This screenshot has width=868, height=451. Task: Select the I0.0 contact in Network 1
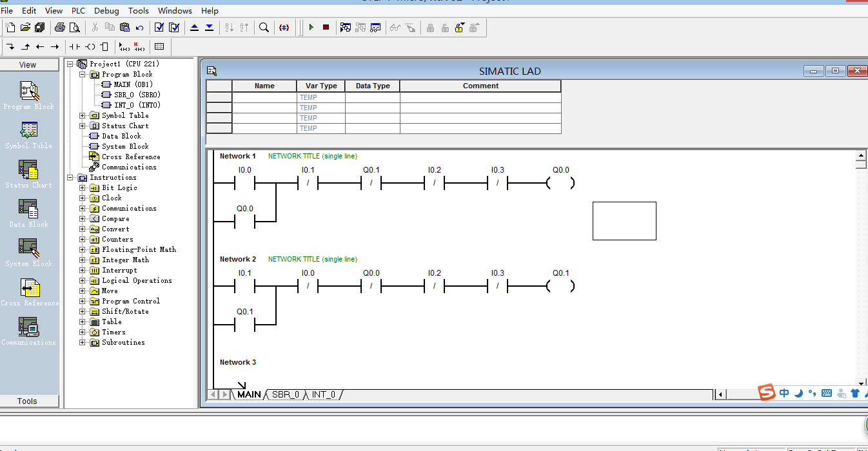point(244,184)
